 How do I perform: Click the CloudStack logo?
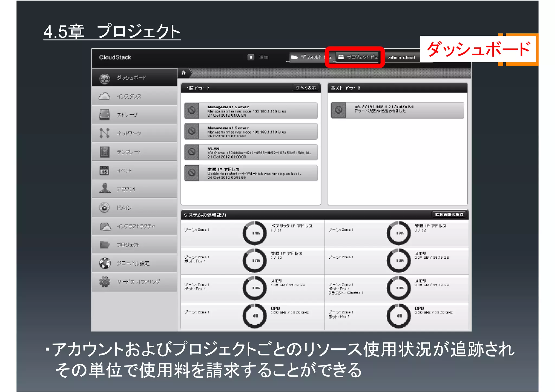pos(115,57)
